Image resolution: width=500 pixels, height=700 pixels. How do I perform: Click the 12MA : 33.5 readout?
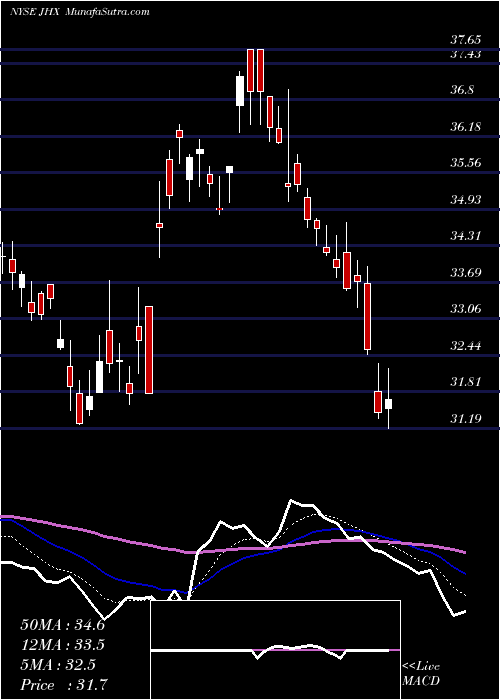tap(62, 645)
